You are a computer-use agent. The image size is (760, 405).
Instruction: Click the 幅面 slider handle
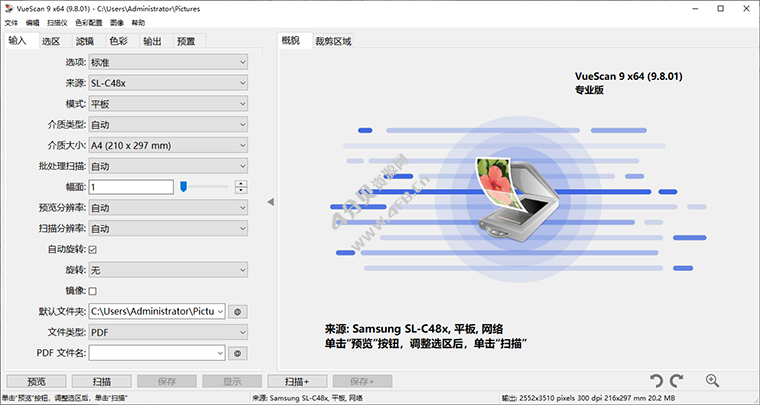tap(184, 186)
